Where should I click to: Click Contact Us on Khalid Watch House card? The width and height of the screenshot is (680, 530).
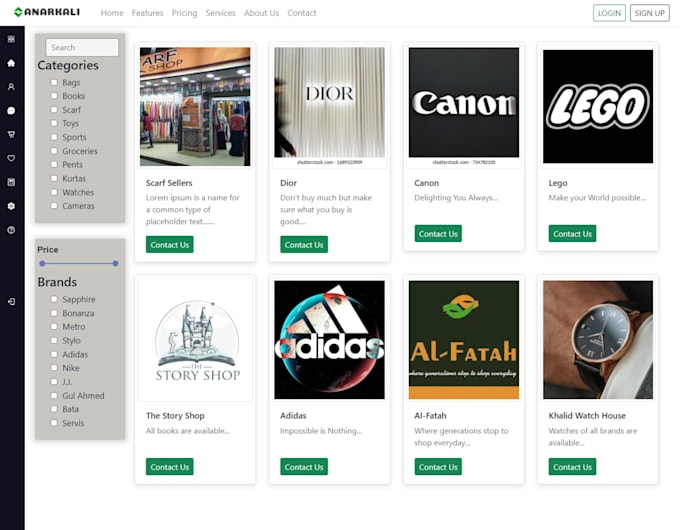[x=572, y=467]
